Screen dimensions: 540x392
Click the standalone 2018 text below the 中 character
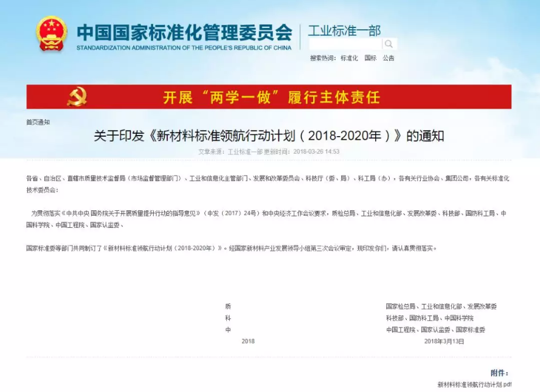point(248,342)
